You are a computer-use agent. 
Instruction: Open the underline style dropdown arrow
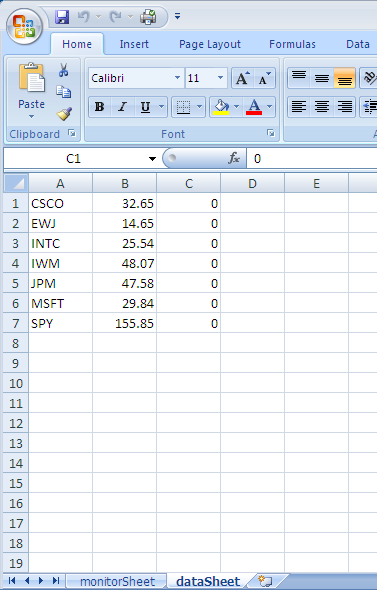(161, 107)
